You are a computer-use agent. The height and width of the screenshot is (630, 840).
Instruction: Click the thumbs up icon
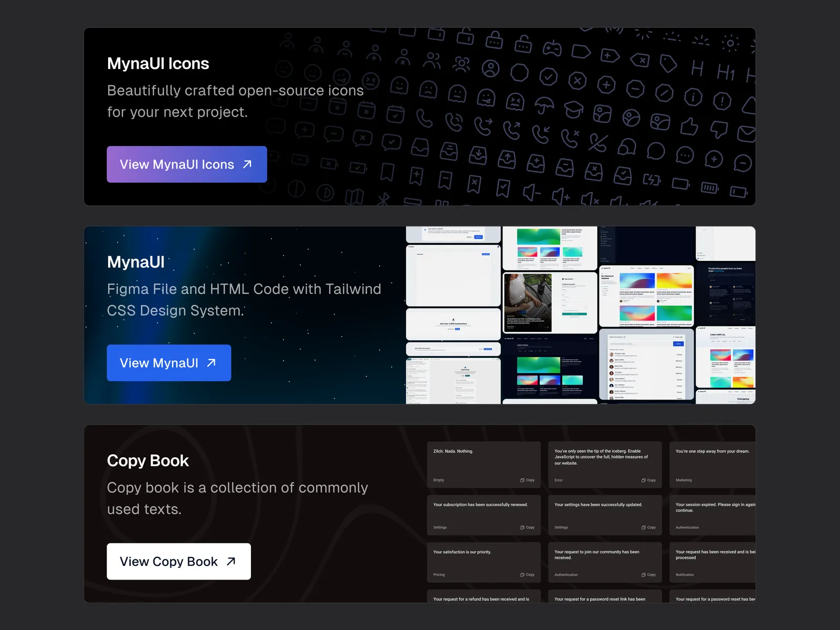(689, 126)
